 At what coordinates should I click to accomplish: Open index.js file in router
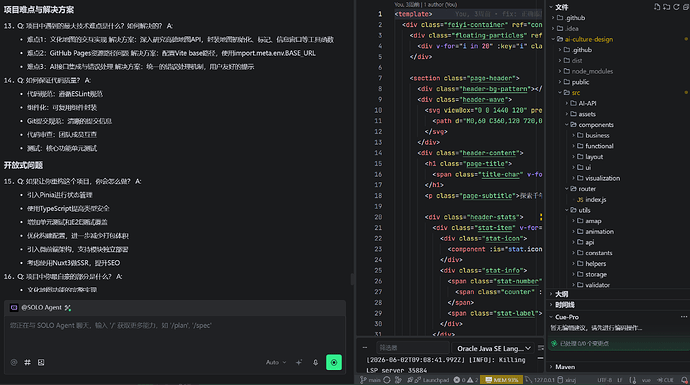point(618,199)
